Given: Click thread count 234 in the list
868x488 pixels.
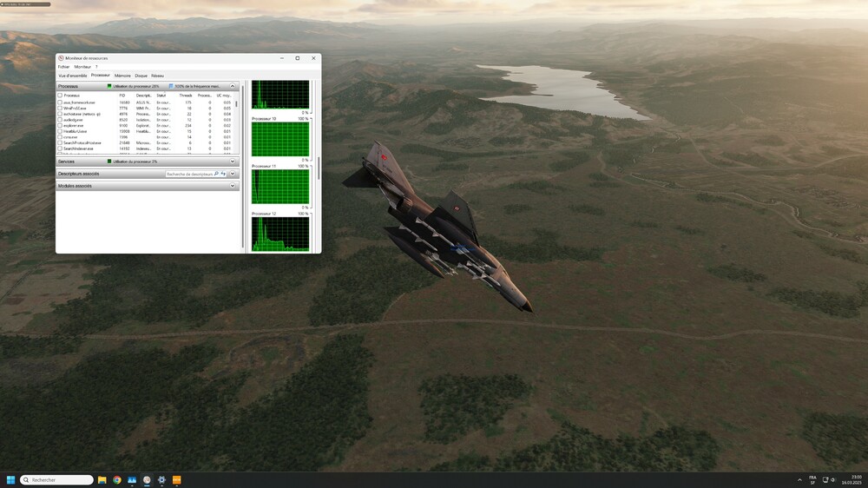Looking at the screenshot, I should click(188, 126).
